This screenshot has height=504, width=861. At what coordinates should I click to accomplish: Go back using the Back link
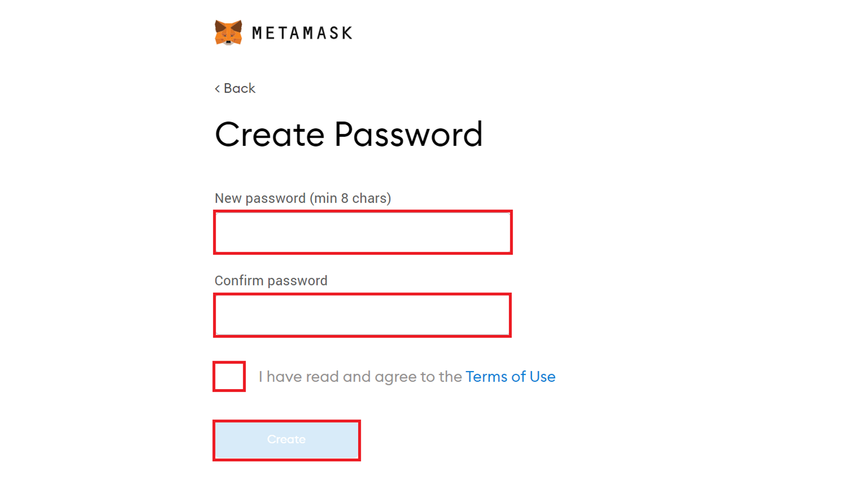tap(239, 88)
